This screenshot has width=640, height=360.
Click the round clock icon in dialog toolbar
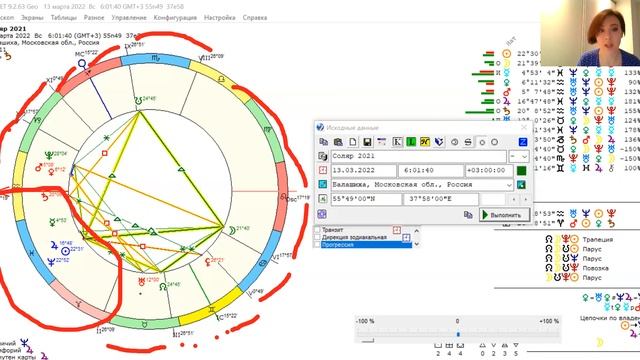(x=454, y=142)
